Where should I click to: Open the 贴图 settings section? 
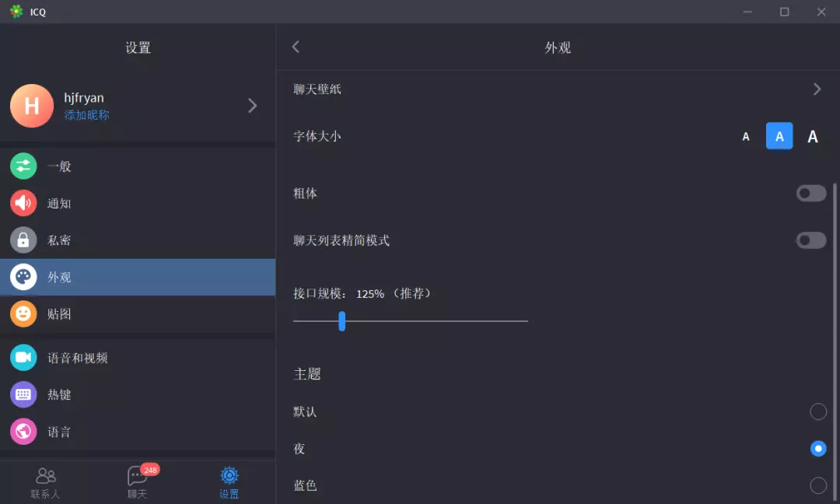(138, 314)
